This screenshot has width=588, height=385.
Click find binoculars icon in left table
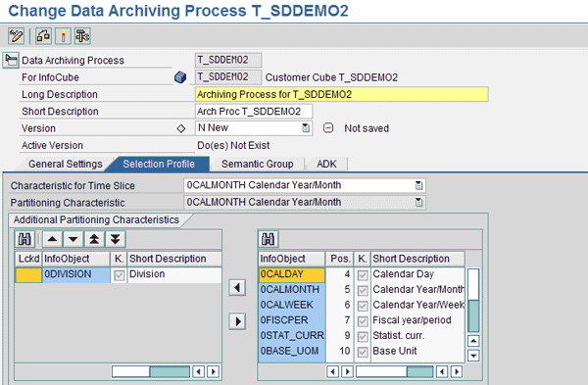pyautogui.click(x=25, y=239)
